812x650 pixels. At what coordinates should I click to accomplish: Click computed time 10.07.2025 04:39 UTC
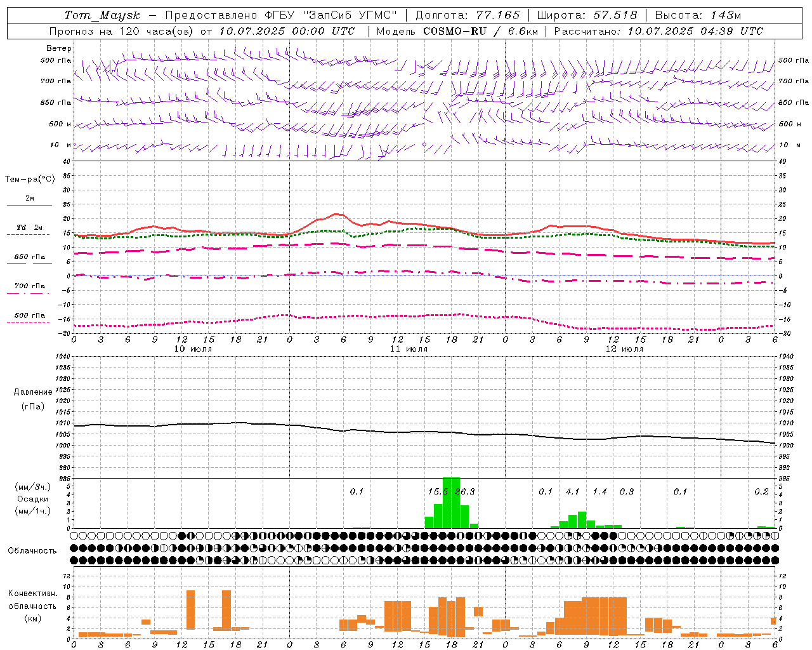tap(695, 31)
